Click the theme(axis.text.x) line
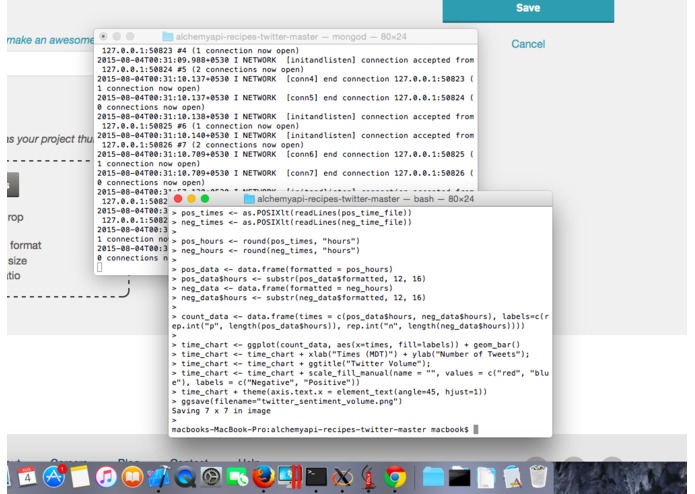Image resolution: width=695 pixels, height=494 pixels. tap(330, 392)
